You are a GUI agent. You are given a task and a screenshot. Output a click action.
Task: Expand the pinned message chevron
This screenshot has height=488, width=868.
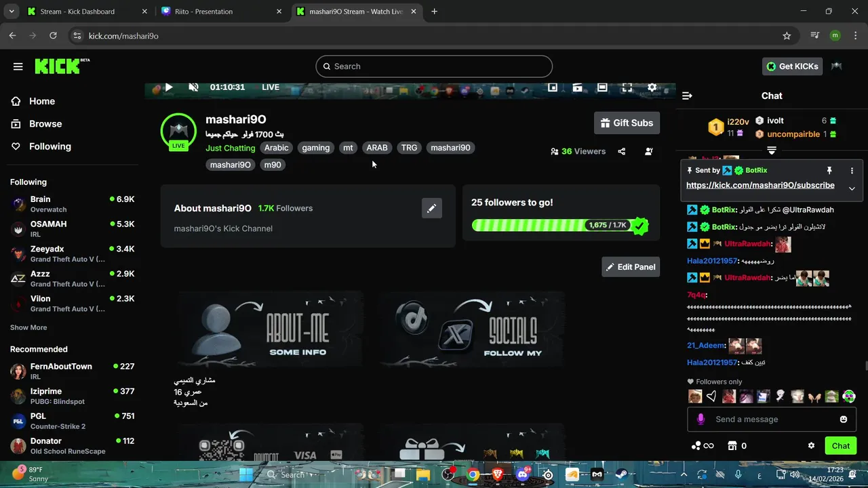click(852, 188)
